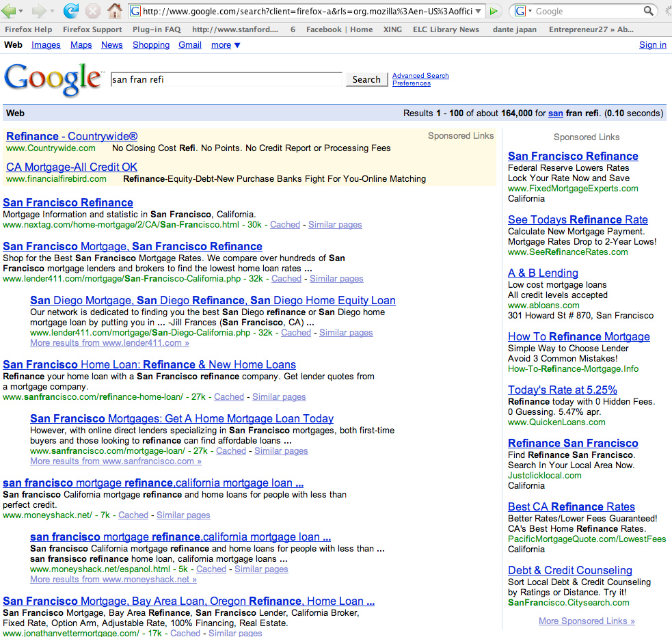The height and width of the screenshot is (637, 672).
Task: Open the Preferences link
Action: tap(412, 83)
